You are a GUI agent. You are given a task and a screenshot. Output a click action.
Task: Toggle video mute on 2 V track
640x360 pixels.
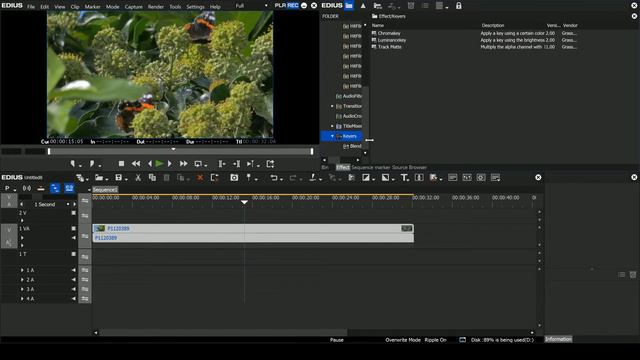(73, 213)
